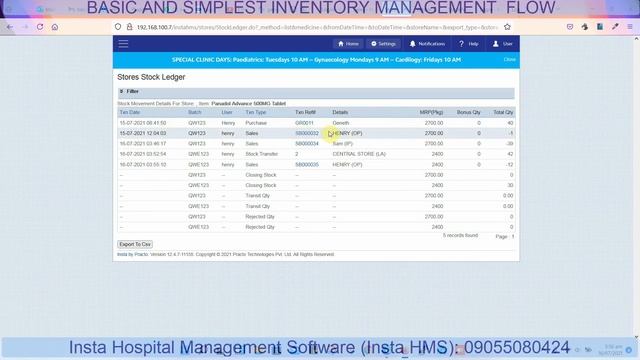Image resolution: width=640 pixels, height=360 pixels.
Task: Click page number 1 in pagination
Action: pos(513,236)
